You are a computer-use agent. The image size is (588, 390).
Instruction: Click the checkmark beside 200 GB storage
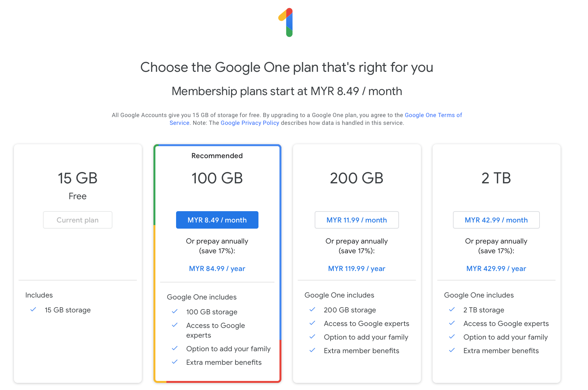pyautogui.click(x=312, y=309)
